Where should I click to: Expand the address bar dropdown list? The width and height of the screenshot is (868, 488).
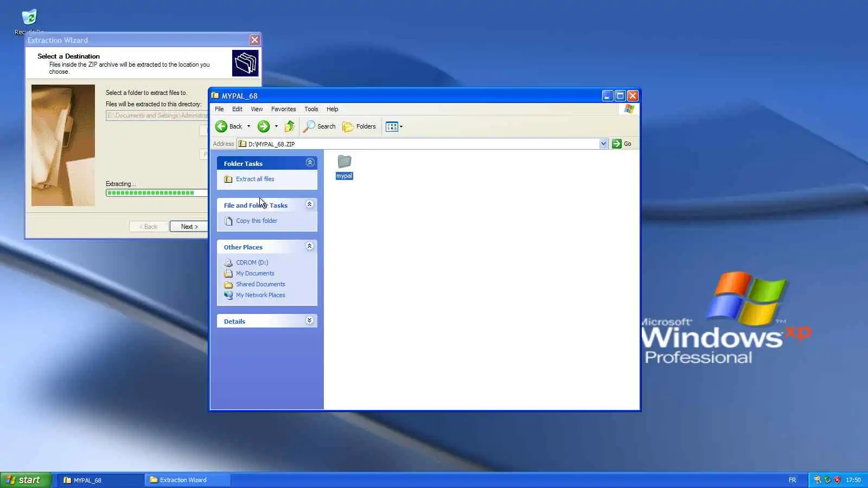tap(603, 144)
